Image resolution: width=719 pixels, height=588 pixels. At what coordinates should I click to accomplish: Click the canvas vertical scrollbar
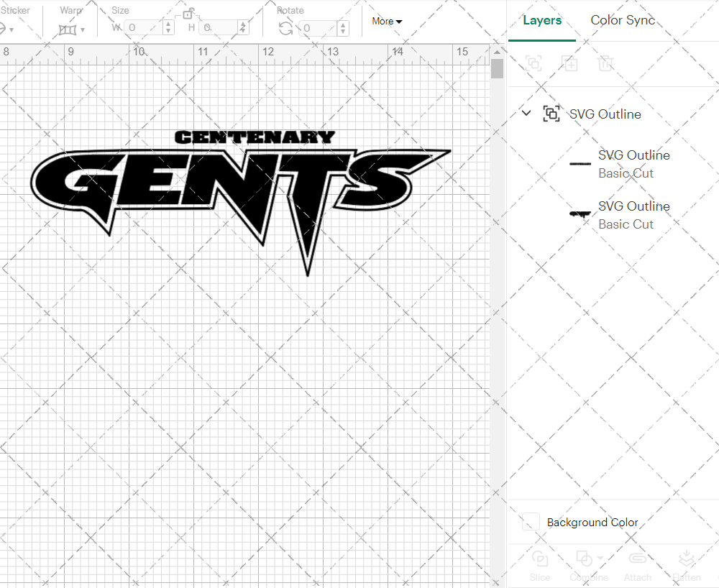(497, 68)
